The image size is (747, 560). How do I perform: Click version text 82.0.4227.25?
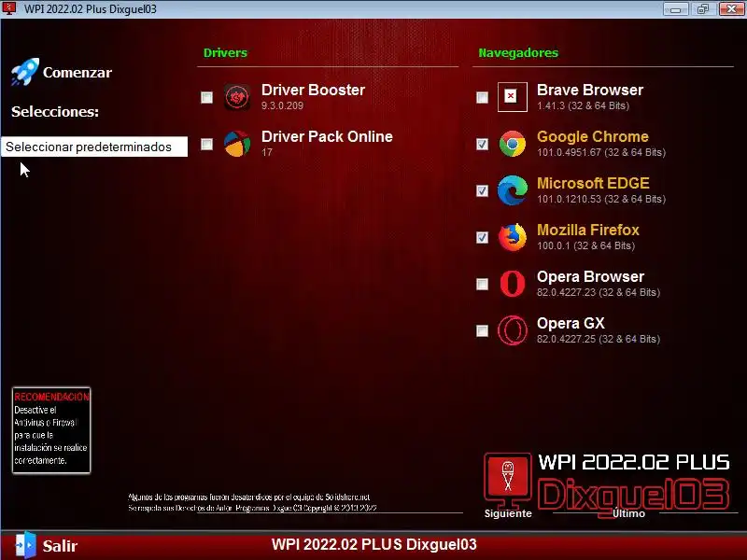coord(566,339)
